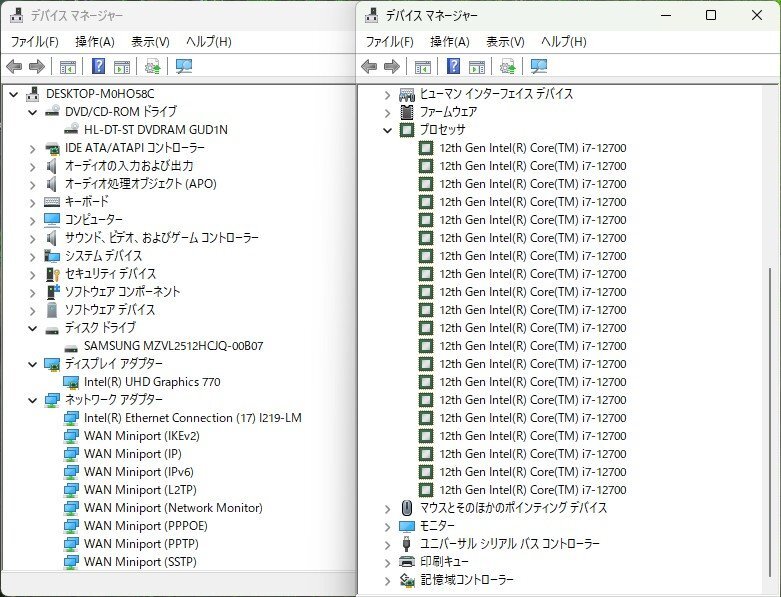Select ソフトウェア コンポーネント category
Image resolution: width=781 pixels, height=597 pixels.
tap(123, 292)
